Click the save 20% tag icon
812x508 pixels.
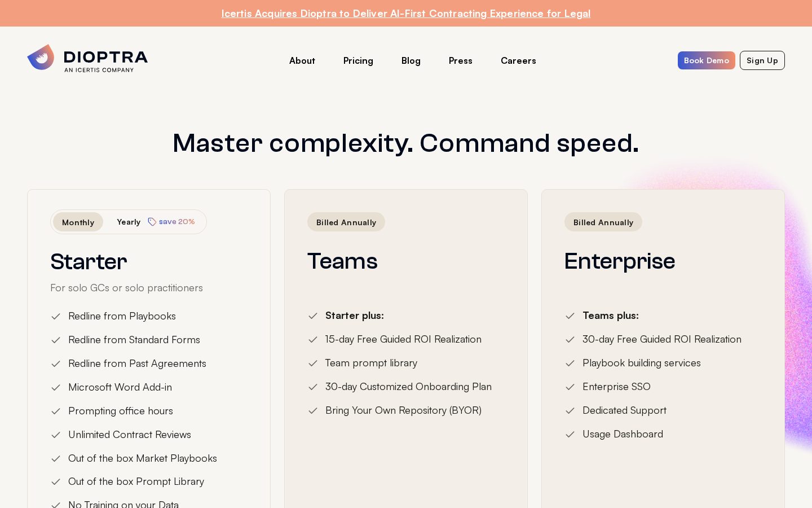point(152,222)
